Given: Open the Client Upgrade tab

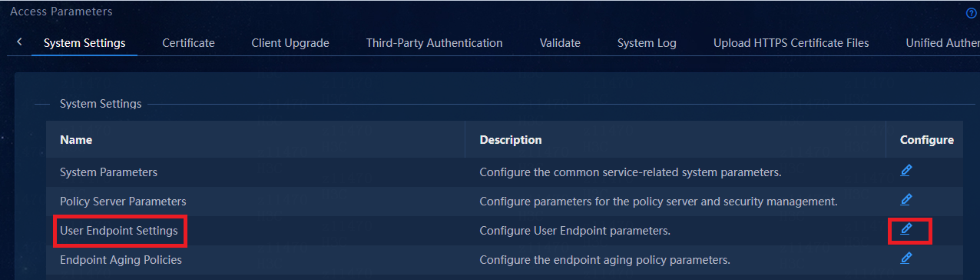Looking at the screenshot, I should coord(290,43).
